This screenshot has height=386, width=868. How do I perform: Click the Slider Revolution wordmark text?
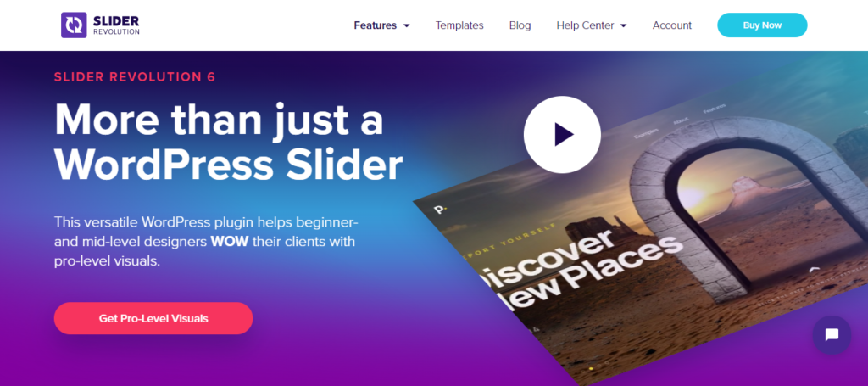(116, 25)
